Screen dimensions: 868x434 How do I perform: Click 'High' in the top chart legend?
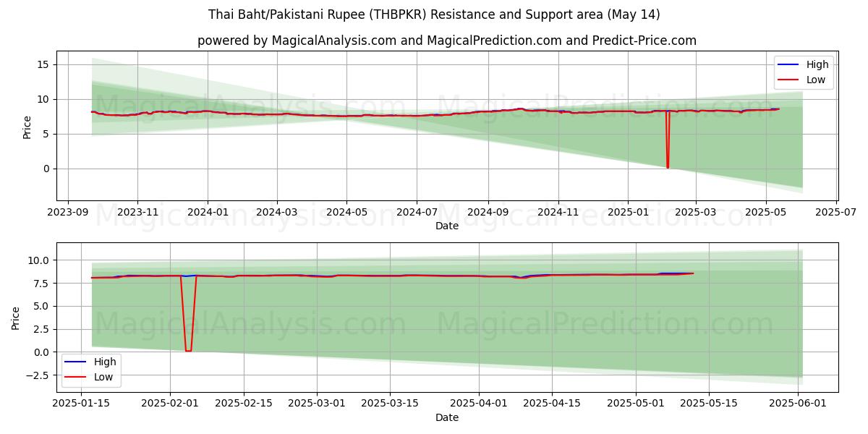click(x=817, y=64)
